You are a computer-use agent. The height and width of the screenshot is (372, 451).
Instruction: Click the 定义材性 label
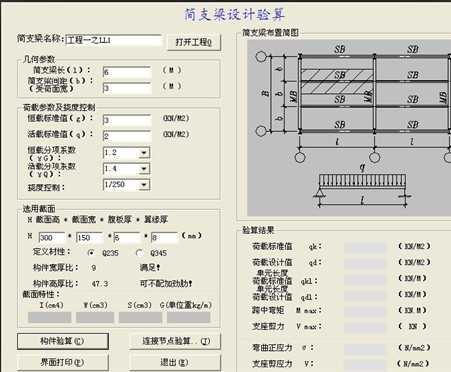point(51,251)
